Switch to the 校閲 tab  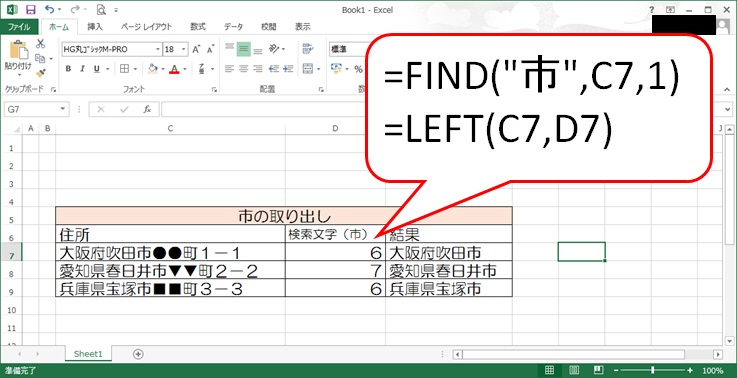pos(269,27)
